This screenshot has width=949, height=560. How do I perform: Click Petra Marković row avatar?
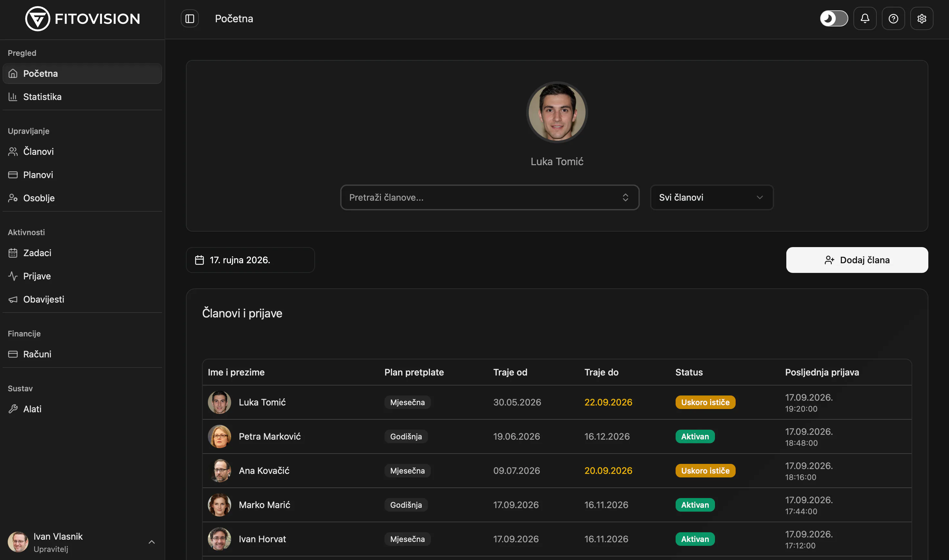(x=219, y=436)
